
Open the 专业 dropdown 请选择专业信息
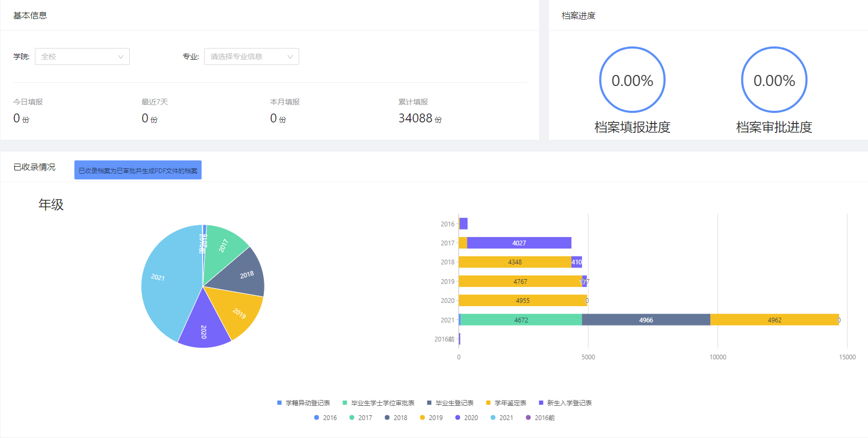[x=252, y=56]
